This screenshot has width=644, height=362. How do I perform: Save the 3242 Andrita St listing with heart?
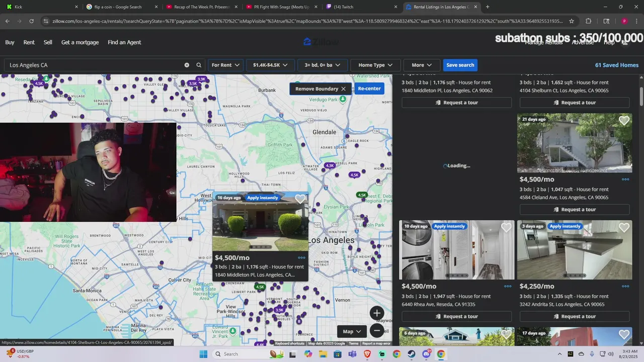click(624, 228)
